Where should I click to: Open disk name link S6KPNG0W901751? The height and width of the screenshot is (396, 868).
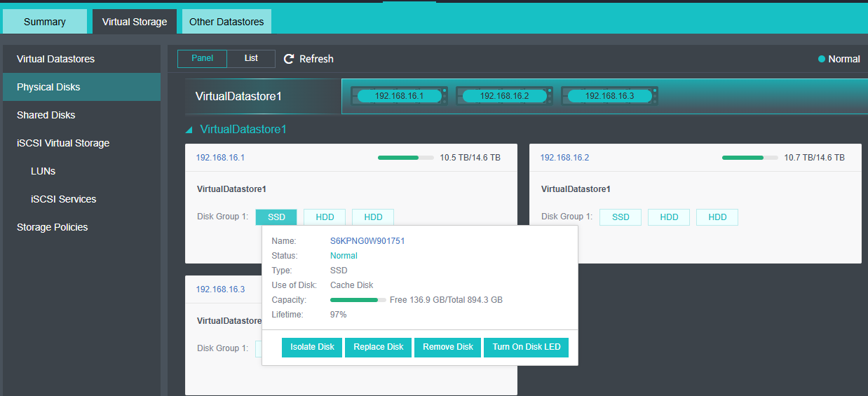[x=367, y=241]
